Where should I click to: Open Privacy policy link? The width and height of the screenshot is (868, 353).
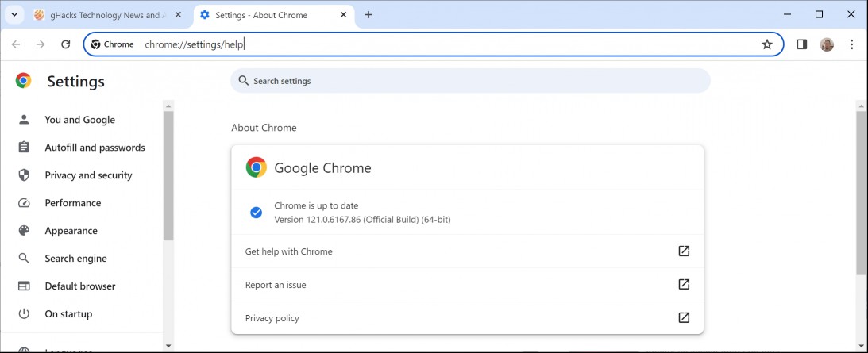click(467, 317)
